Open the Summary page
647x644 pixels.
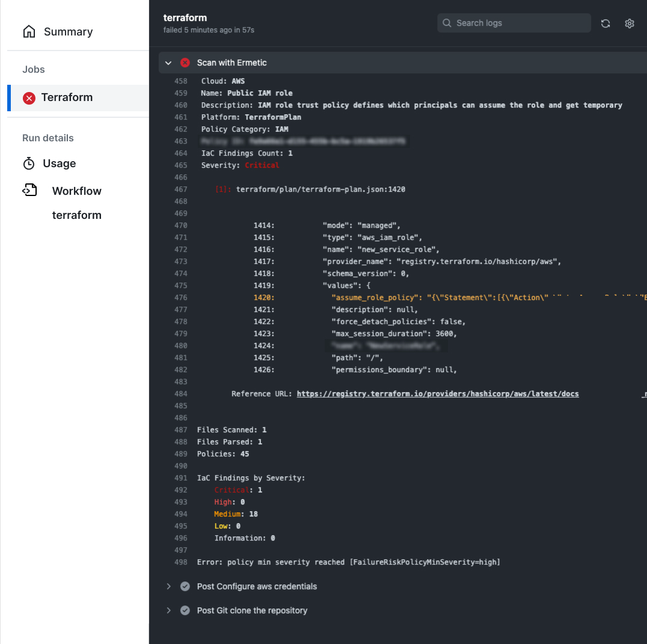point(68,32)
